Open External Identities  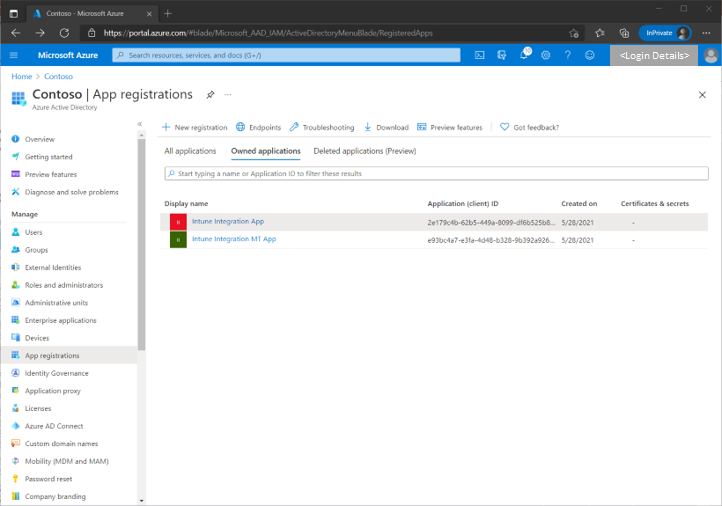52,268
